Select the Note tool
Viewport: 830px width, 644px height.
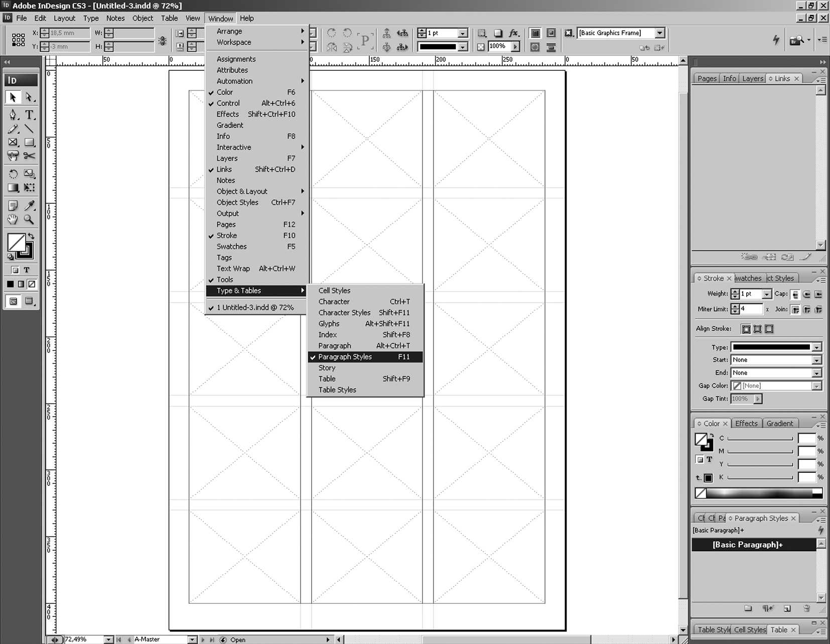(x=13, y=205)
